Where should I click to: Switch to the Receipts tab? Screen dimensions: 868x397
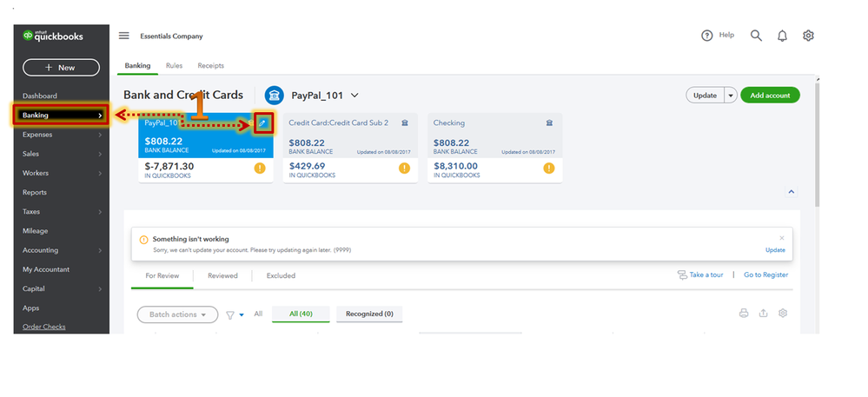(x=211, y=65)
